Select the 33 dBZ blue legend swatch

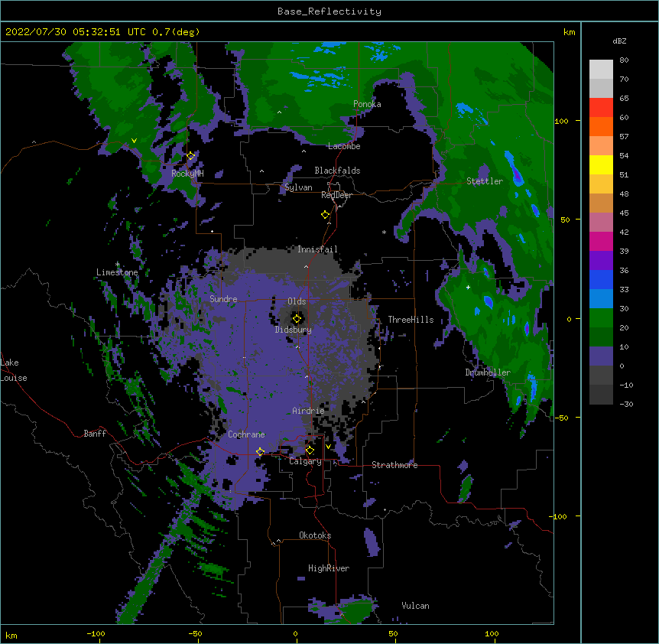point(601,279)
